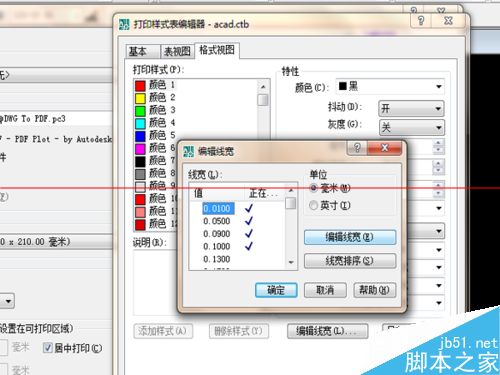Select lineweight value 0.0900
This screenshot has height=375, width=500.
pos(217,234)
